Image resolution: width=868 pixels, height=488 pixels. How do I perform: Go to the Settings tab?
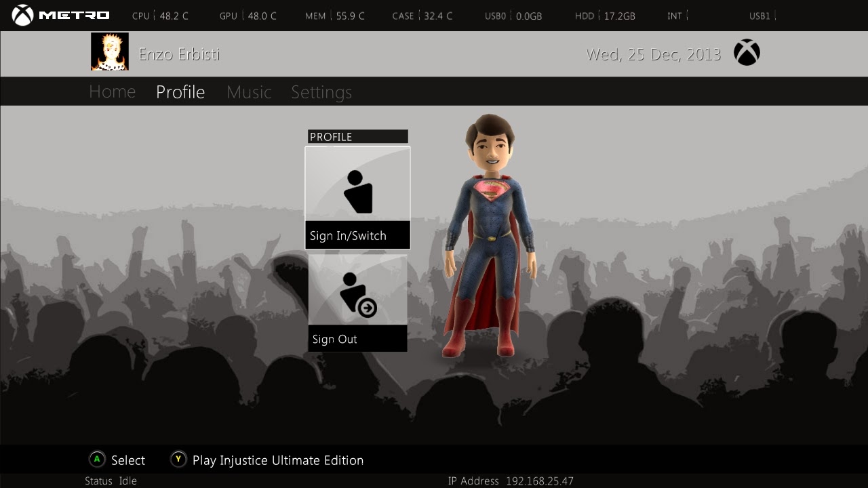[x=321, y=93]
